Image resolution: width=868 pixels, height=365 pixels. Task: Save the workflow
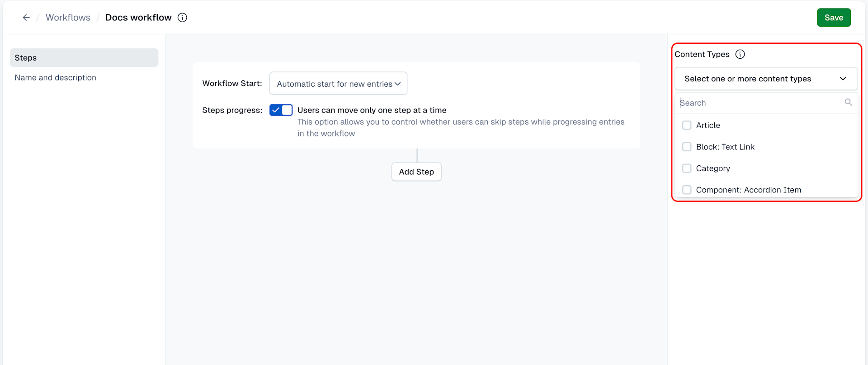tap(834, 18)
